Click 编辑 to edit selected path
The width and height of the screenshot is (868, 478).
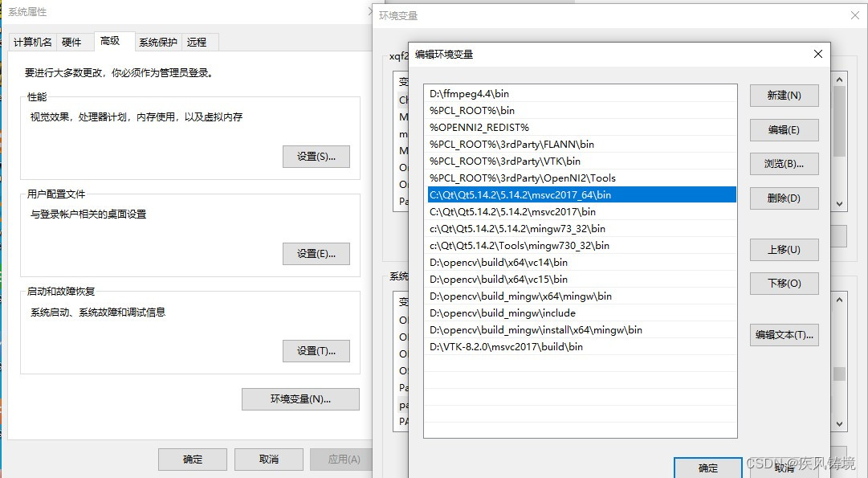(784, 129)
